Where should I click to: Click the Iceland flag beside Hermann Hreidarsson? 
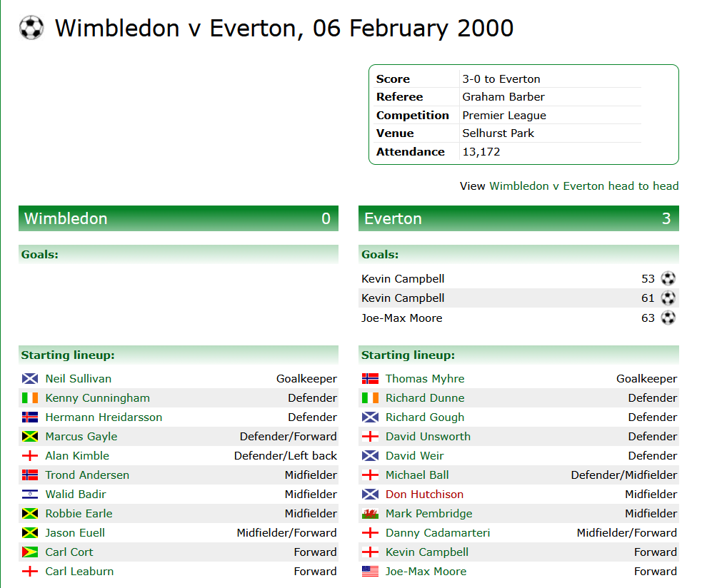[30, 417]
